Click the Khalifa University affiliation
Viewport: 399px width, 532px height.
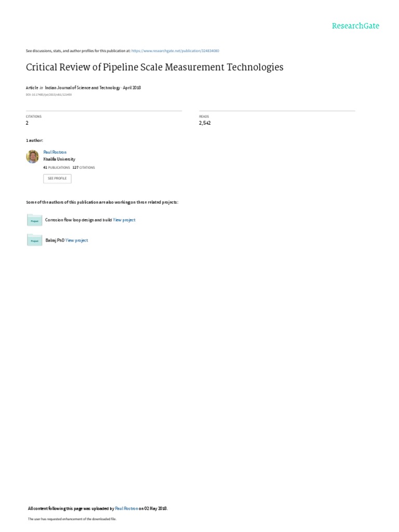pos(59,159)
